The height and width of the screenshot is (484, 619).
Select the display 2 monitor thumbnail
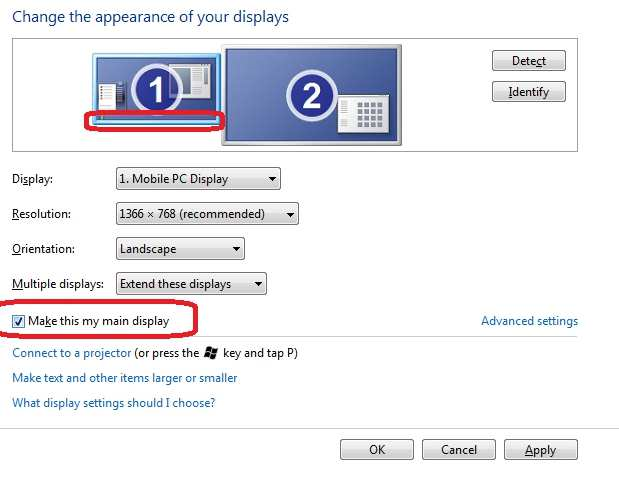tap(311, 96)
